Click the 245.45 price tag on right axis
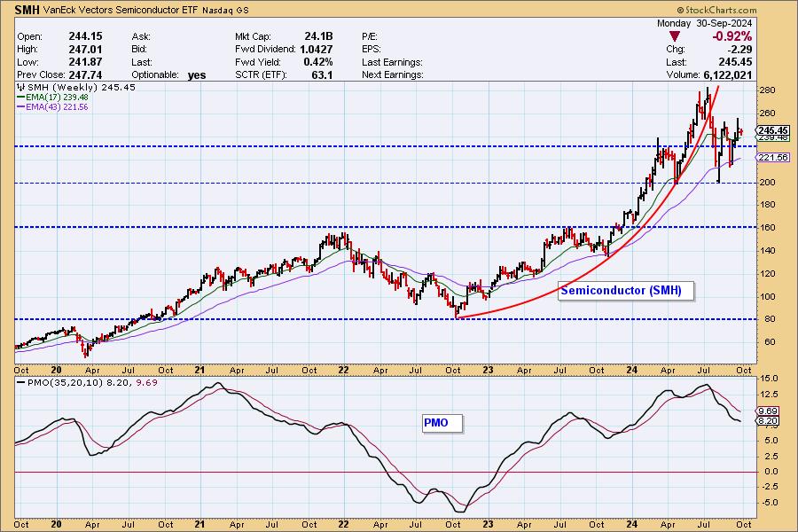 772,130
